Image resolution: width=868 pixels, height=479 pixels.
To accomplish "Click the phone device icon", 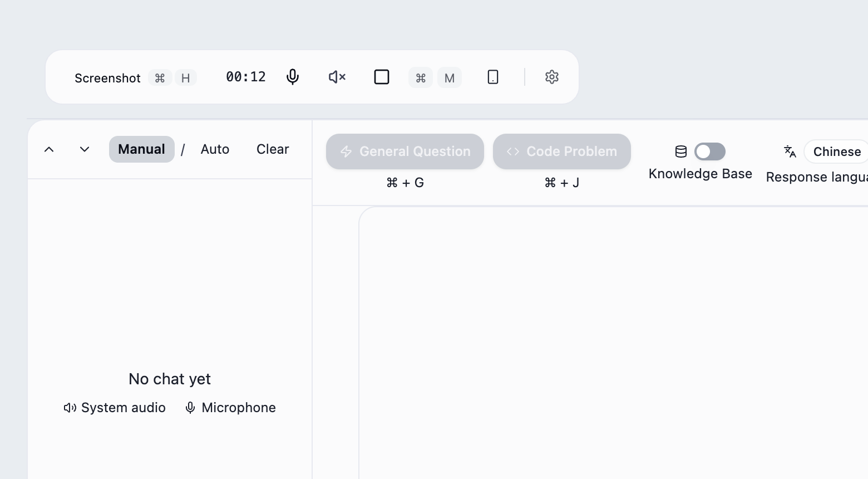I will point(493,77).
